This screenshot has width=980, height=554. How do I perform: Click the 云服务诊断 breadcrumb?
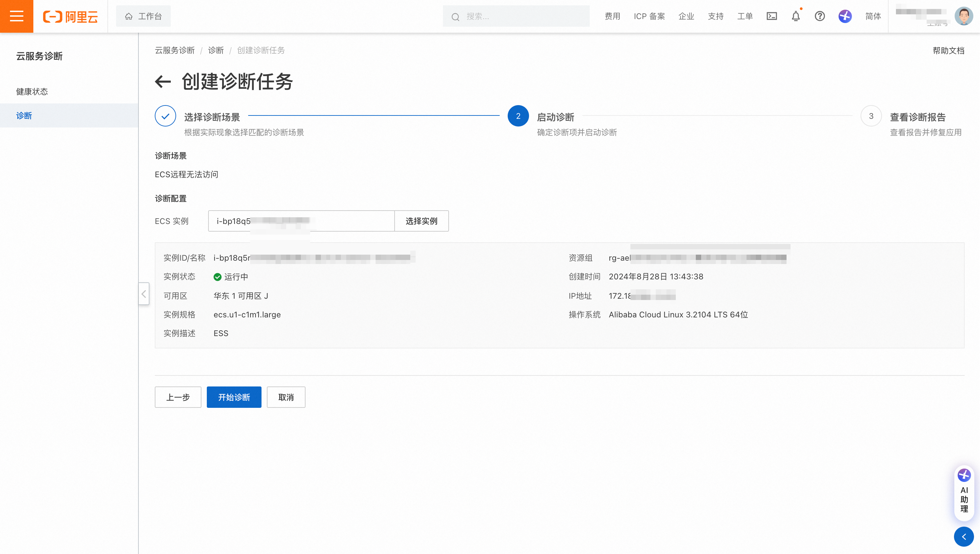(175, 50)
